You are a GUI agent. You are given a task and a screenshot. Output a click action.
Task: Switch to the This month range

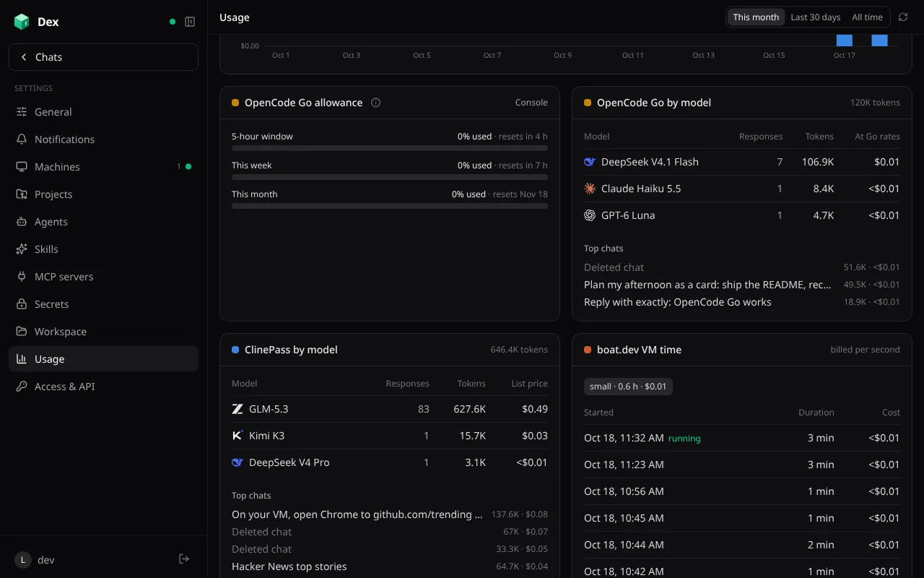point(756,17)
